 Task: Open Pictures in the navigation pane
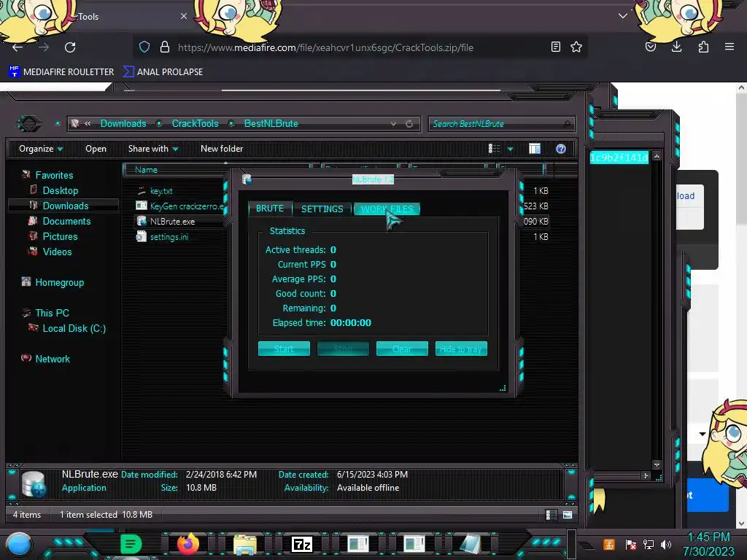pyautogui.click(x=60, y=236)
